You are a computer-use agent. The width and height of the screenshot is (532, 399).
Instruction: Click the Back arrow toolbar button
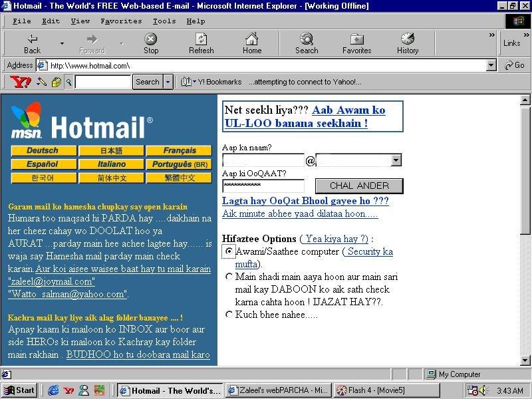point(32,44)
